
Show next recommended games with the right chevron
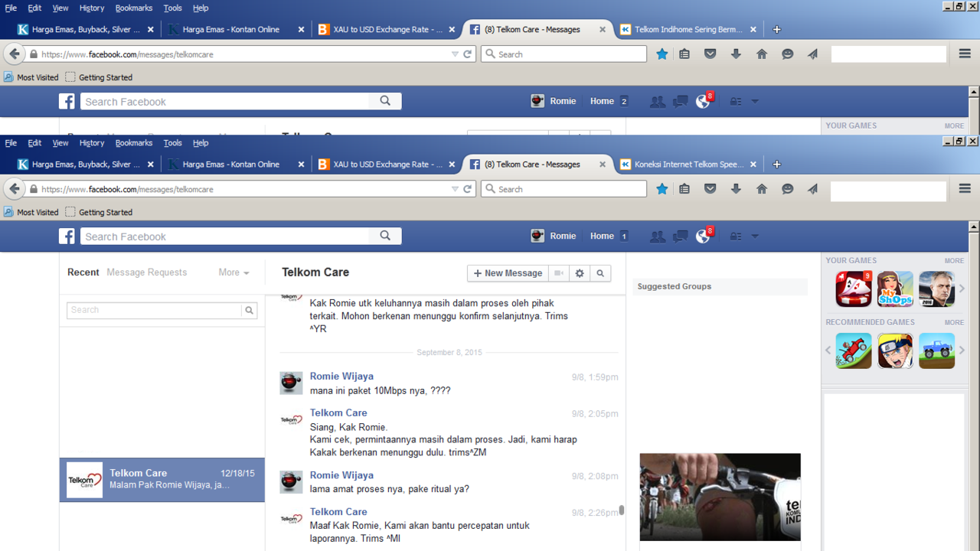962,350
